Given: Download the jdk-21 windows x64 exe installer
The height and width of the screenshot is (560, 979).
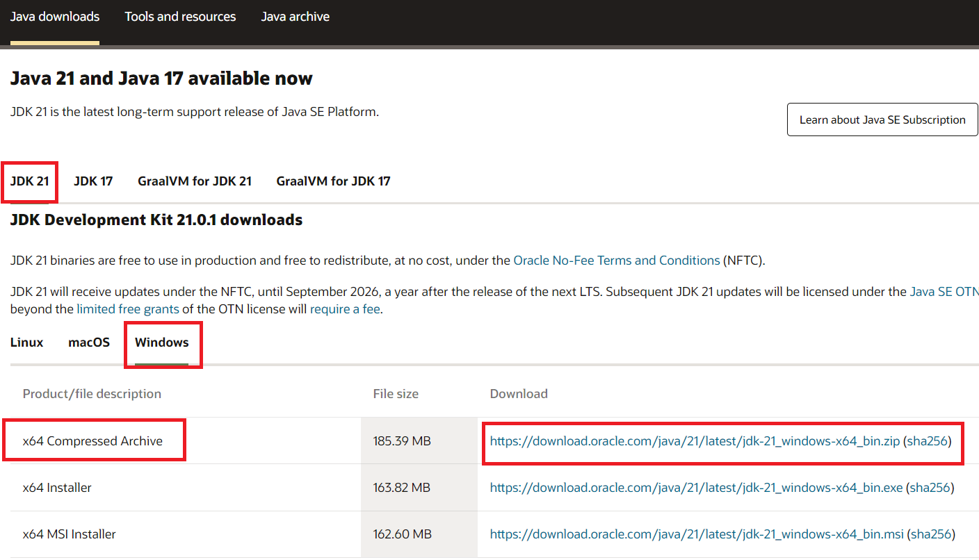Looking at the screenshot, I should [x=696, y=488].
